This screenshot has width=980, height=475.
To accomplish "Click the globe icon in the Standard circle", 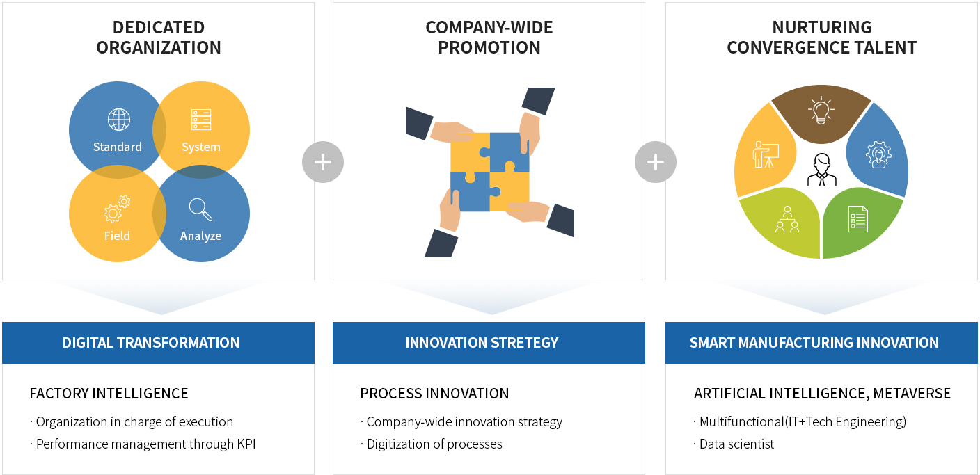I will tap(118, 120).
